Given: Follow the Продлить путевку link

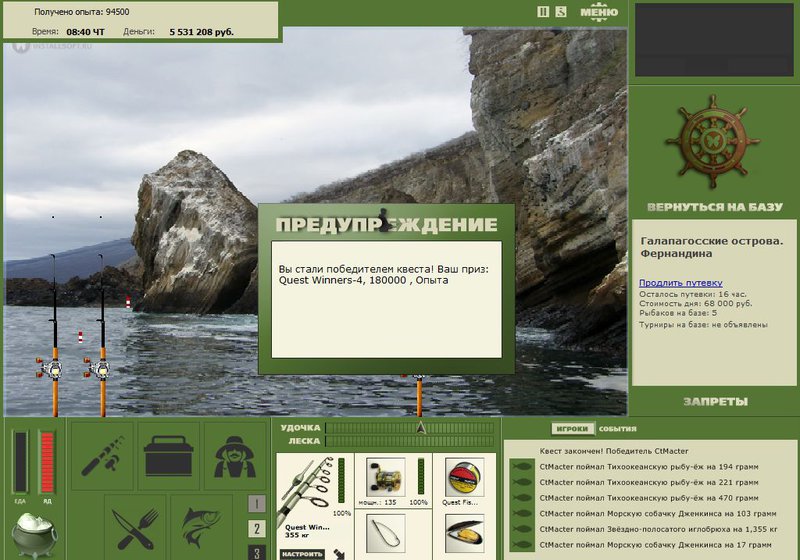Looking at the screenshot, I should (x=681, y=283).
